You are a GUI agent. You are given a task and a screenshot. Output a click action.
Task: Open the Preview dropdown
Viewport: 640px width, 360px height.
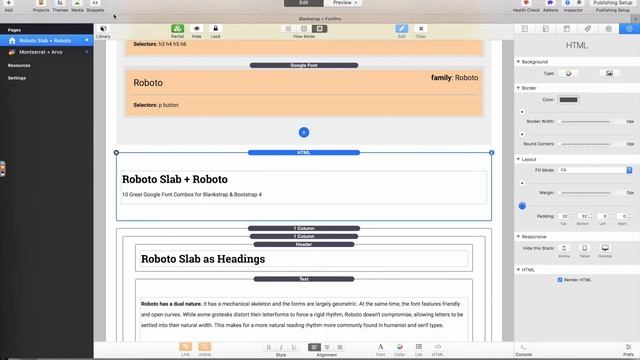pyautogui.click(x=345, y=3)
